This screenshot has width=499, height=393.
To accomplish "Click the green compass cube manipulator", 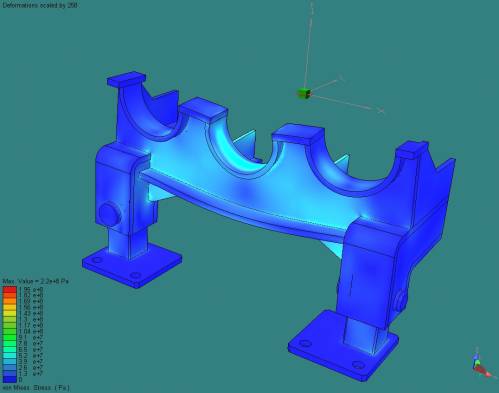I will 303,93.
